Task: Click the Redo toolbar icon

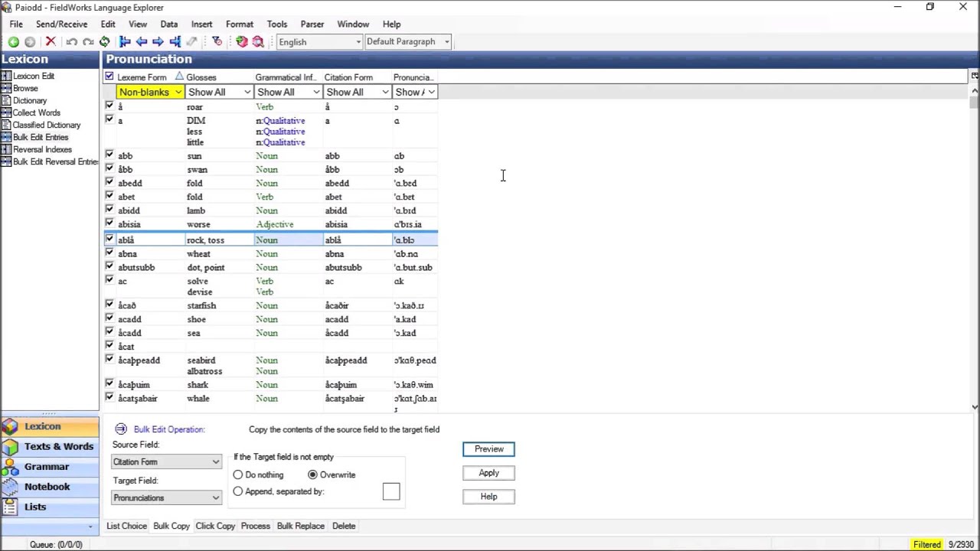Action: [88, 42]
